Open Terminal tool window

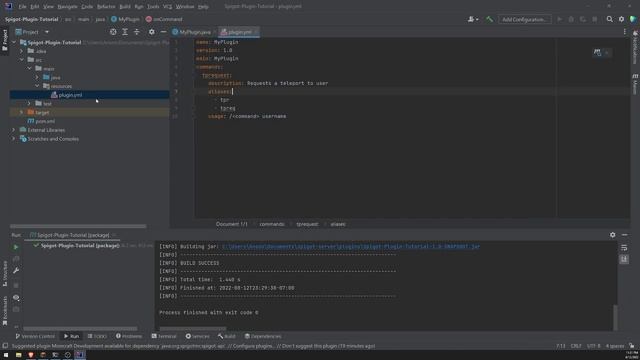click(x=164, y=336)
